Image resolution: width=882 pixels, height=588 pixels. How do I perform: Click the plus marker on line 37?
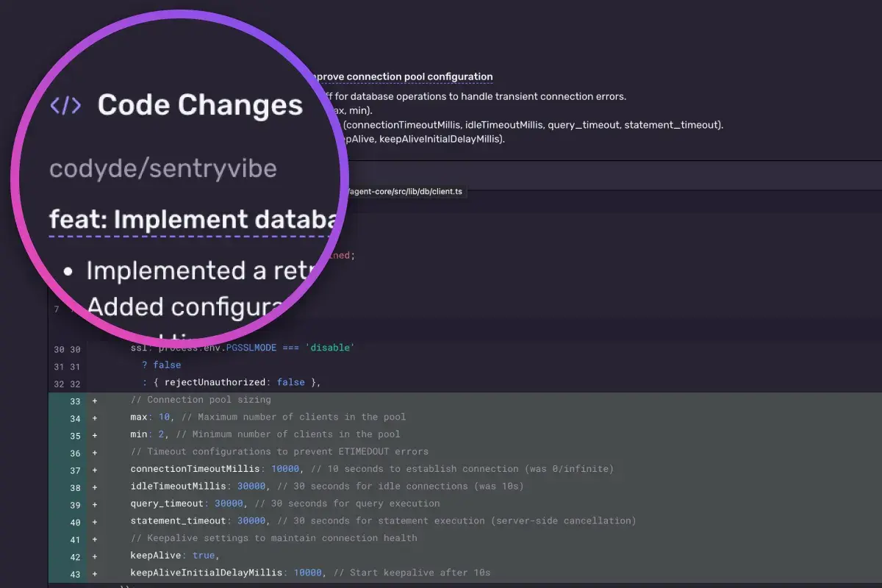[x=94, y=469]
